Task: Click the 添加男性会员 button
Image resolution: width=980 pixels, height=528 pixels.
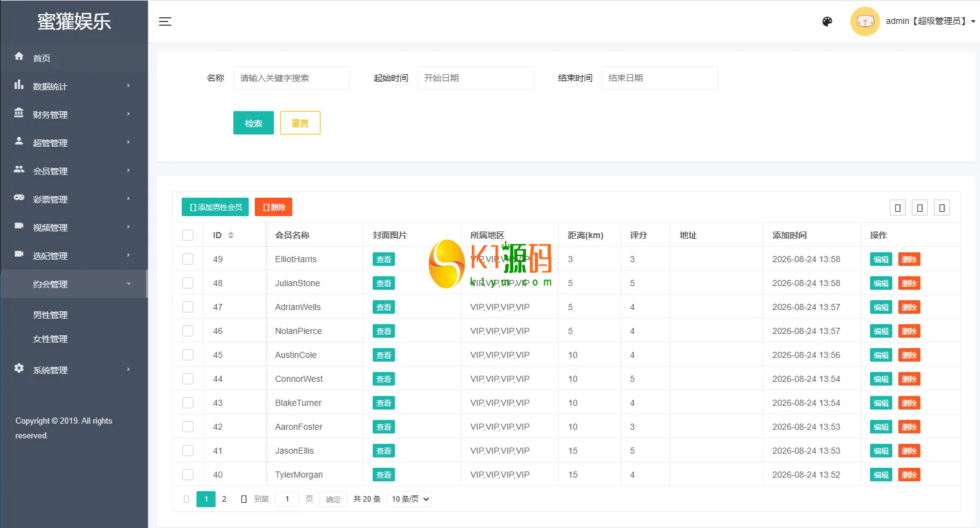Action: 215,207
